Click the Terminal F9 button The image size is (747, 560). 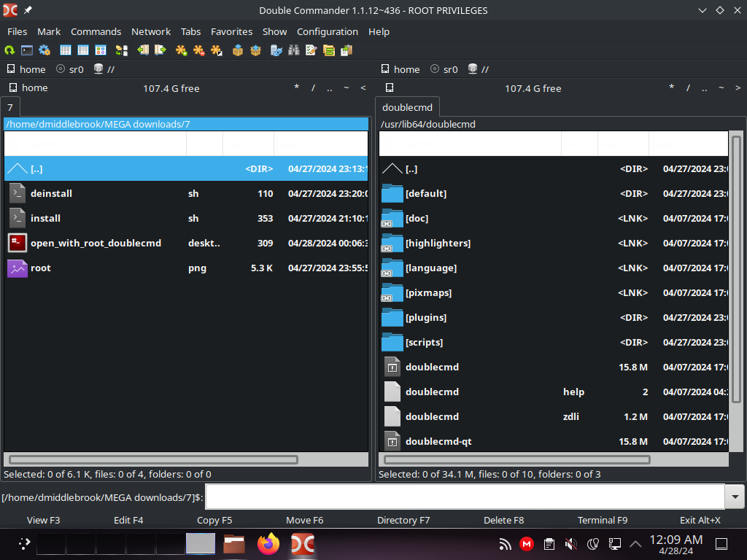[x=602, y=520]
